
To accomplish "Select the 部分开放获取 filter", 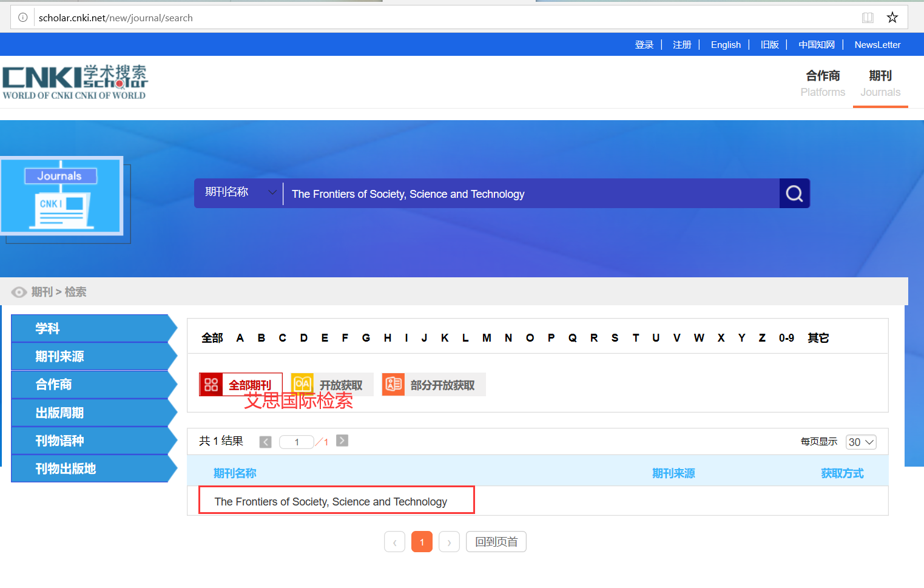I will [x=434, y=385].
